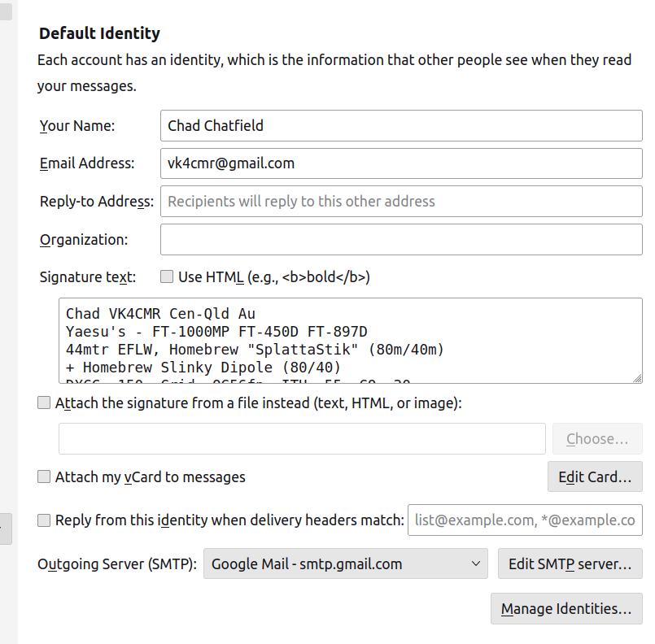
Task: Open the Edit Card… dialog
Action: click(x=595, y=477)
